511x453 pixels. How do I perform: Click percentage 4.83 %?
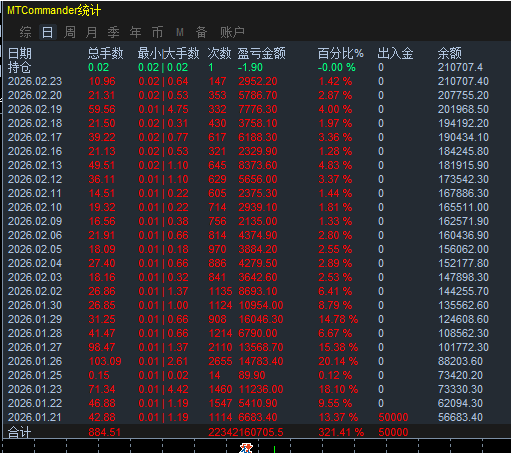tap(335, 165)
